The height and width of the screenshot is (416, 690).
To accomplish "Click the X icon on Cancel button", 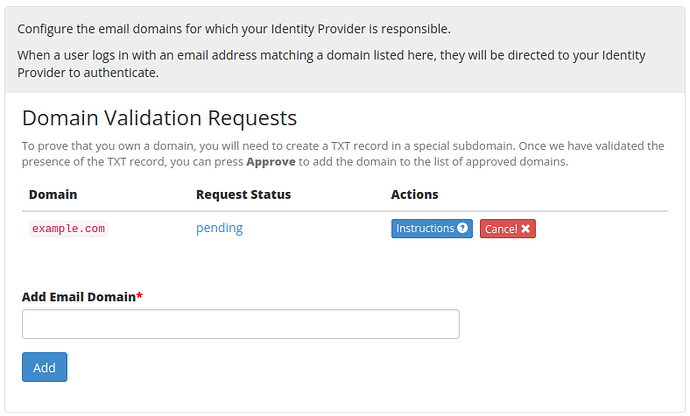I will tap(525, 229).
